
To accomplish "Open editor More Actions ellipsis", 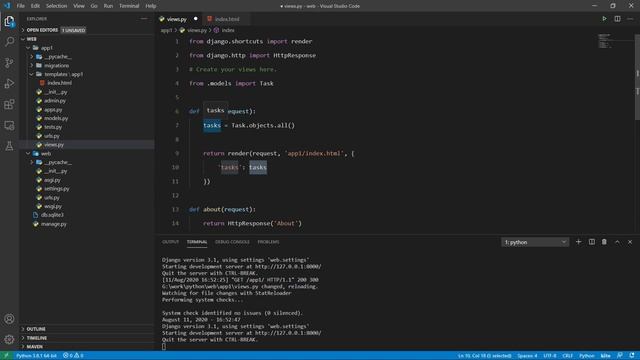I will [x=630, y=19].
